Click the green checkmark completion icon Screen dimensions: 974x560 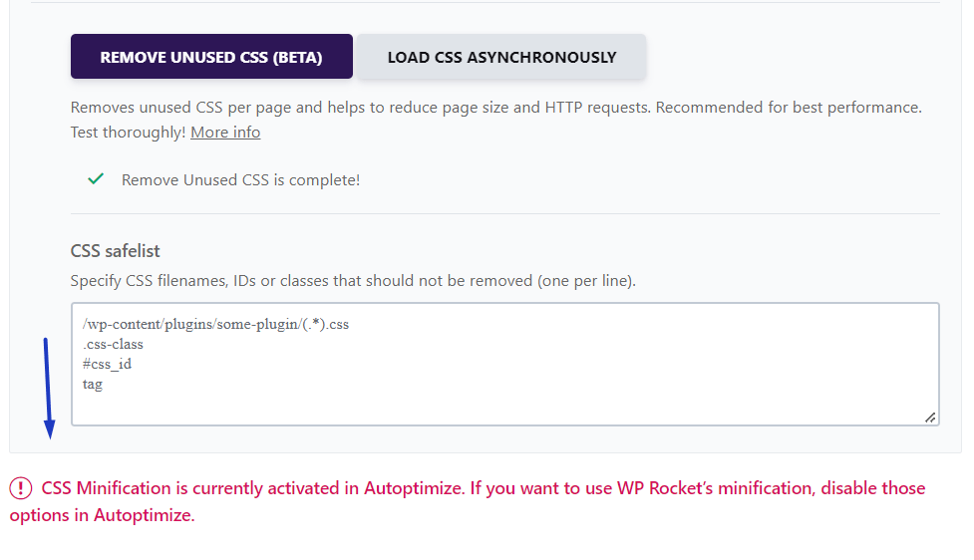pos(96,179)
